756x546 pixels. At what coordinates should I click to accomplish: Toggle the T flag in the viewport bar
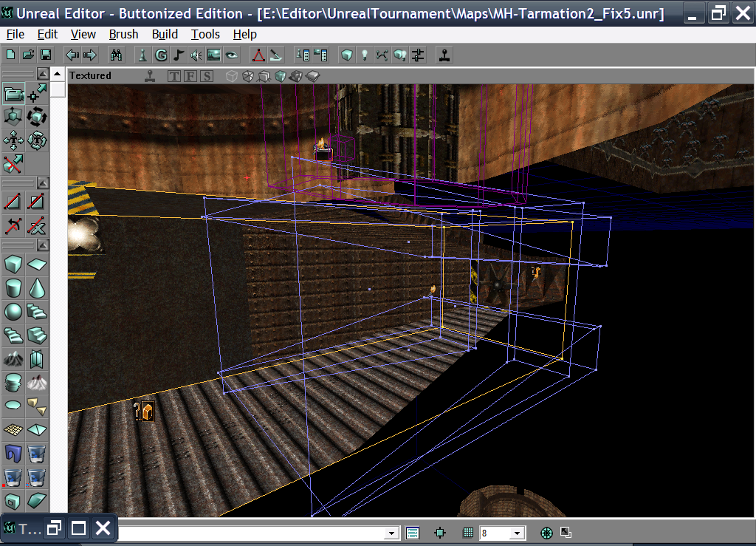[174, 75]
